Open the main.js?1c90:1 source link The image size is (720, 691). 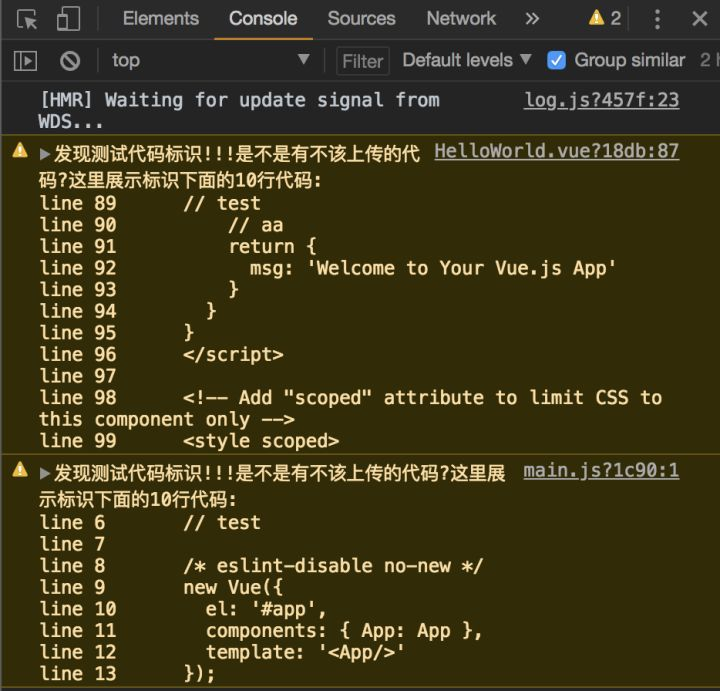pyautogui.click(x=601, y=471)
